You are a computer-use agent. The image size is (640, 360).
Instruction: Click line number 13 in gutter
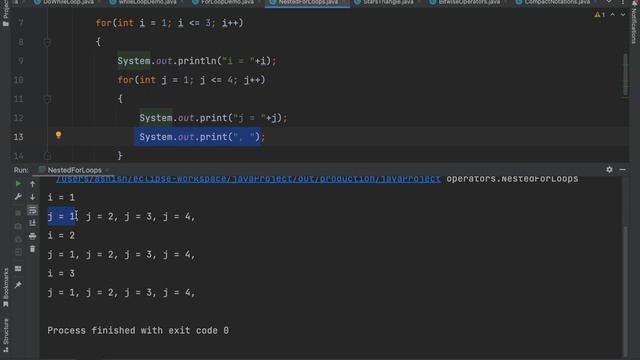tap(18, 137)
